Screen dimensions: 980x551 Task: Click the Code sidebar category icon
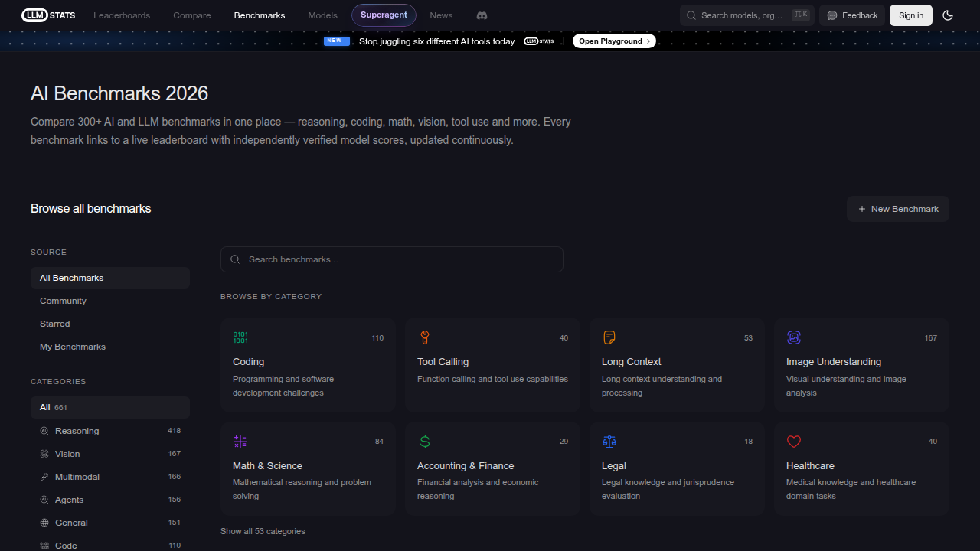[44, 546]
